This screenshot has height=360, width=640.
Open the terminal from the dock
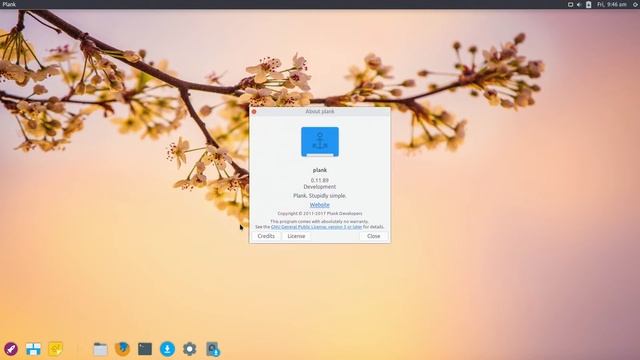145,349
